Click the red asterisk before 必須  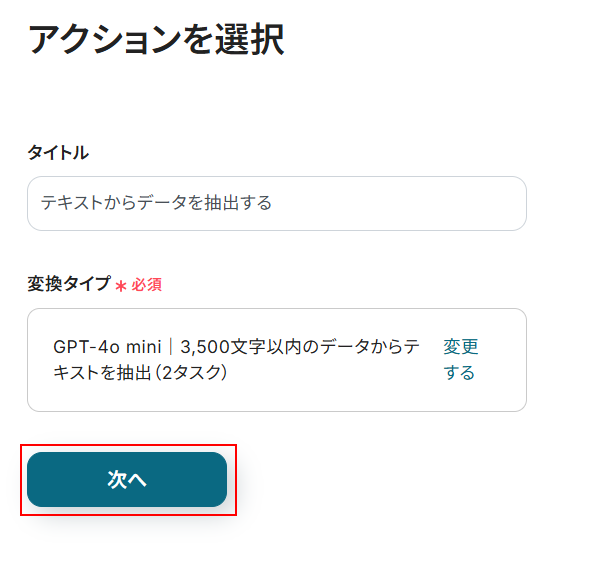pyautogui.click(x=121, y=286)
